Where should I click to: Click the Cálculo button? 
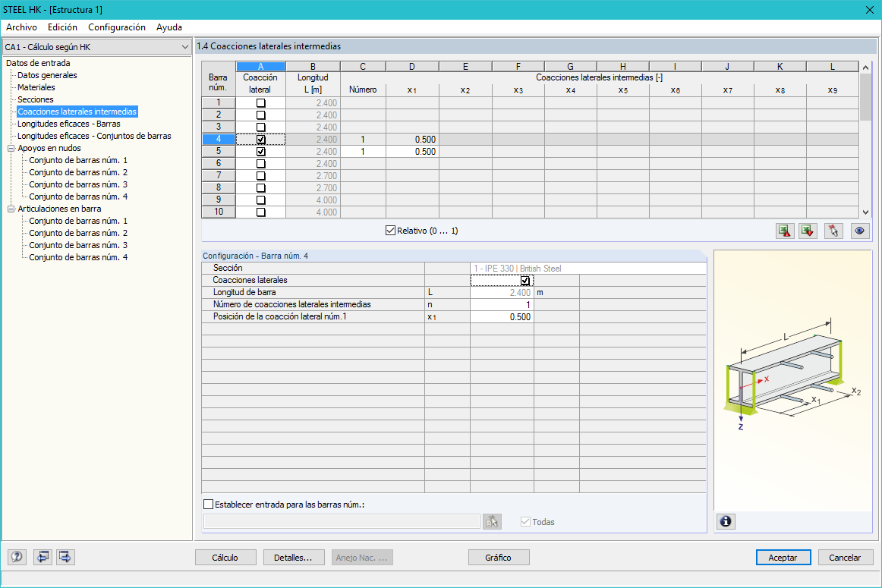[225, 558]
